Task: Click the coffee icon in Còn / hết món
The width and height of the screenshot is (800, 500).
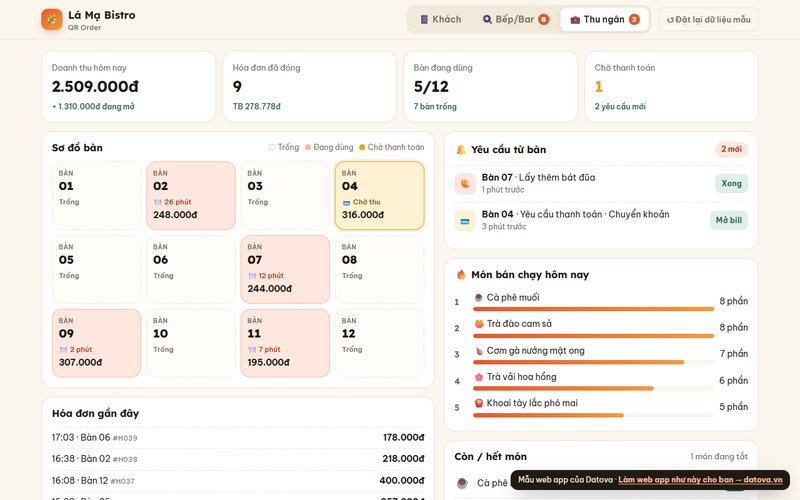Action: point(462,483)
